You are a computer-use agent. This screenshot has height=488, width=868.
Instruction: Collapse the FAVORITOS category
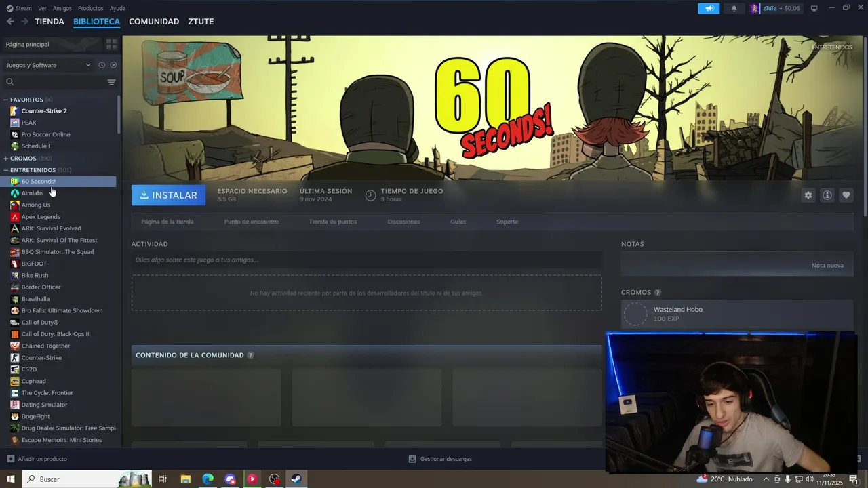pyautogui.click(x=6, y=100)
